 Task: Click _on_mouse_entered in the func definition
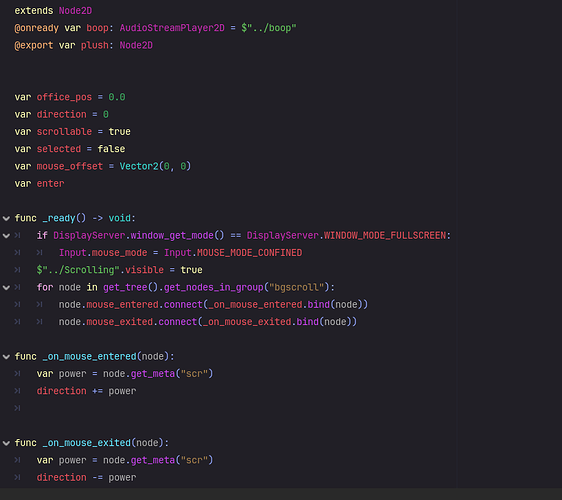pos(89,357)
